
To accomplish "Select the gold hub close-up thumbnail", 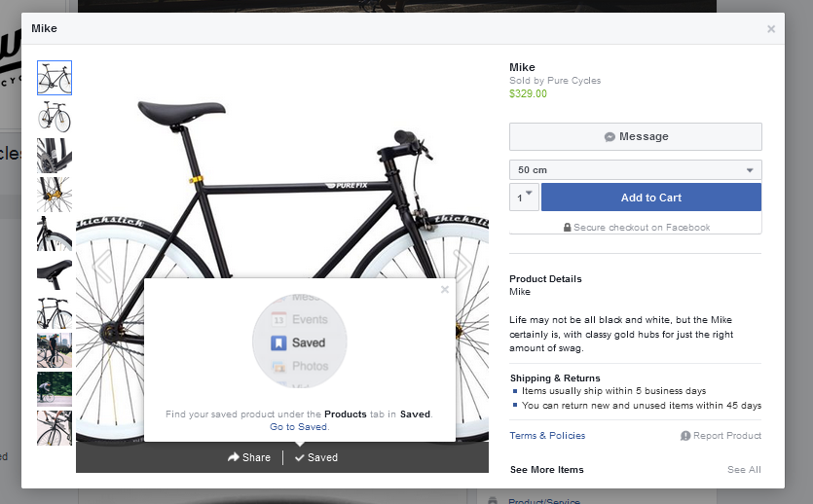I will point(55,195).
